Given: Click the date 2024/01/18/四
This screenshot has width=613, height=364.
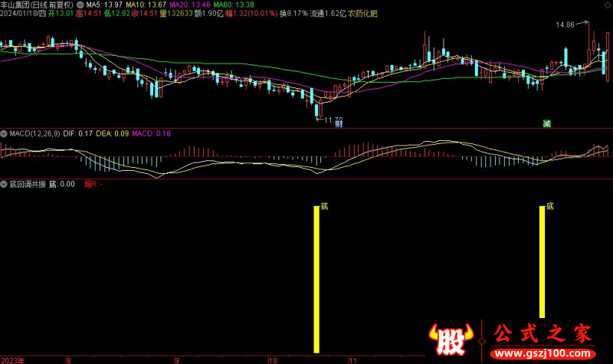Looking at the screenshot, I should click(23, 14).
